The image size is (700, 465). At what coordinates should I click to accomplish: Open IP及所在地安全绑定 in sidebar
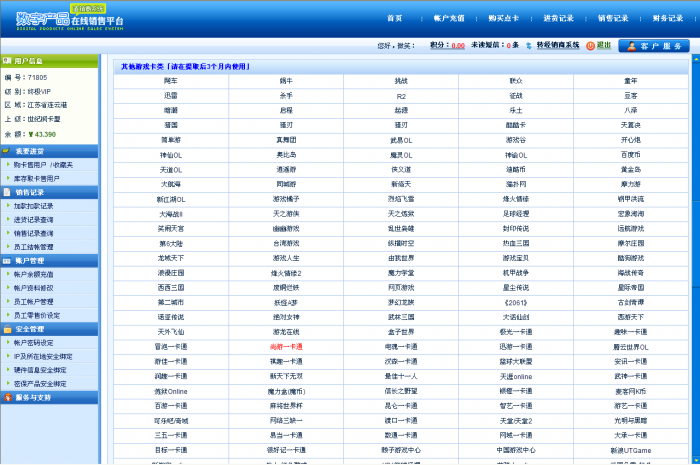click(x=43, y=357)
